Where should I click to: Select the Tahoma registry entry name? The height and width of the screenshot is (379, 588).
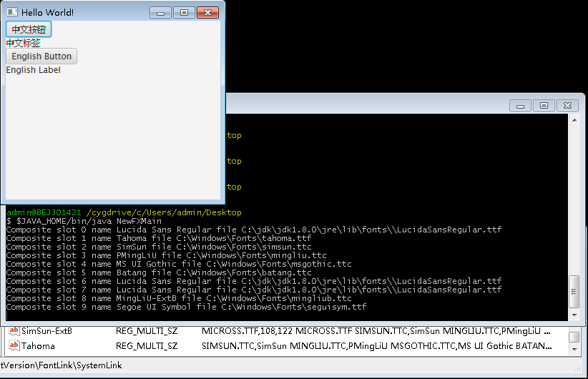click(x=38, y=346)
